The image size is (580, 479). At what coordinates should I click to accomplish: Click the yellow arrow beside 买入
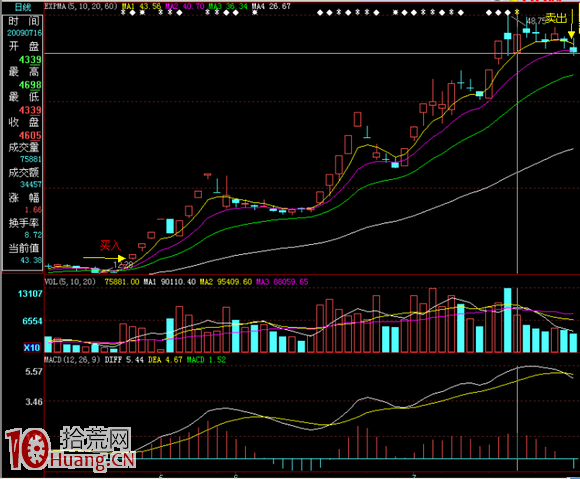(104, 258)
